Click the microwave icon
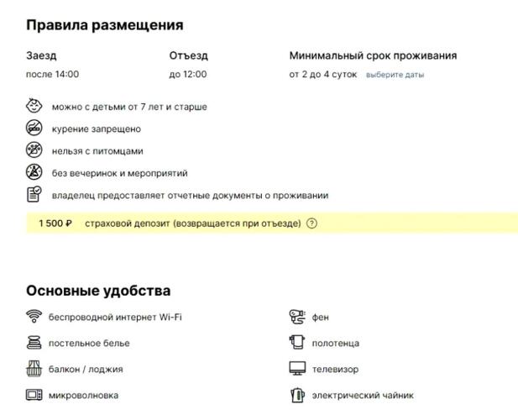Viewport: 518px width, 420px height. (x=34, y=395)
